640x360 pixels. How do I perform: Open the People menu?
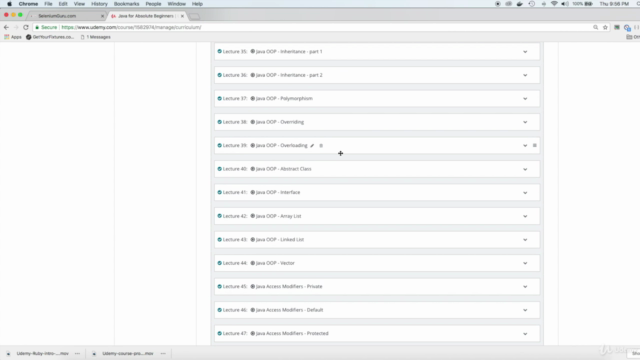coord(153,4)
